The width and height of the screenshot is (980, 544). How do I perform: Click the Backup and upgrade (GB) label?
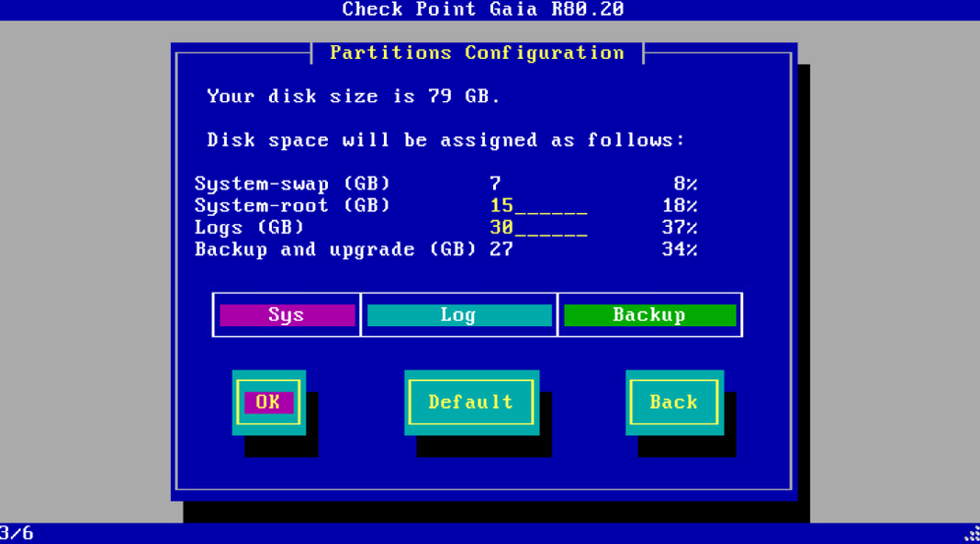click(x=336, y=249)
